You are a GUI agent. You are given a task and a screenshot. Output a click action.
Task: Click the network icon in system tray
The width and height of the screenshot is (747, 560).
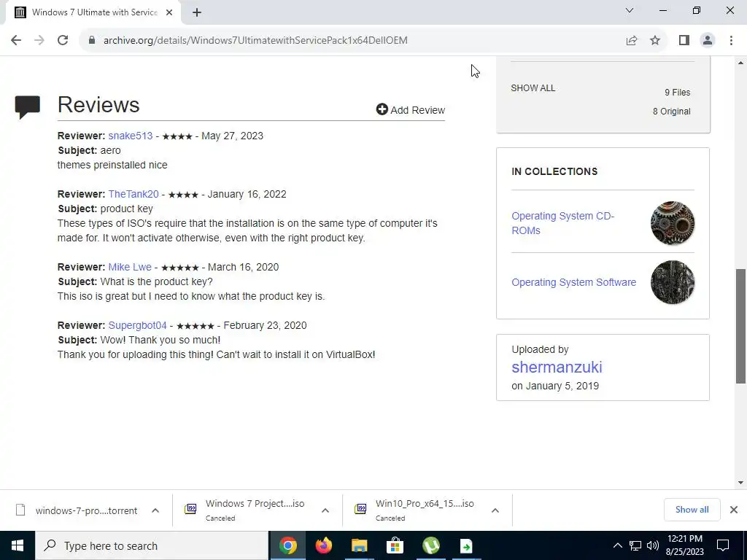635,545
